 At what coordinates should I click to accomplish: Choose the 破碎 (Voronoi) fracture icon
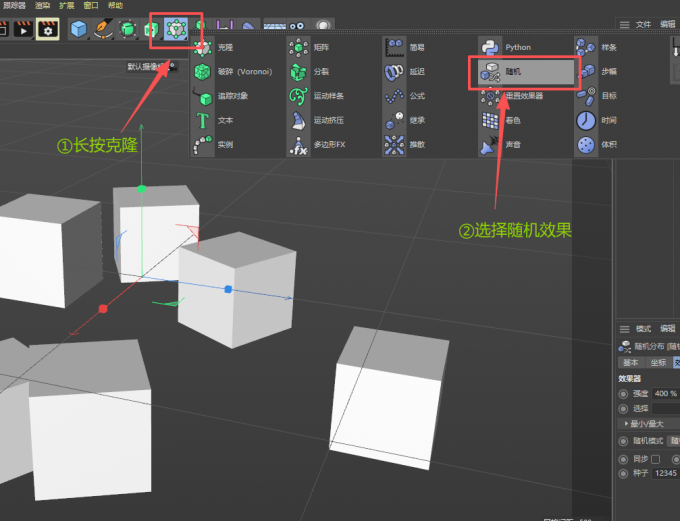coord(203,72)
